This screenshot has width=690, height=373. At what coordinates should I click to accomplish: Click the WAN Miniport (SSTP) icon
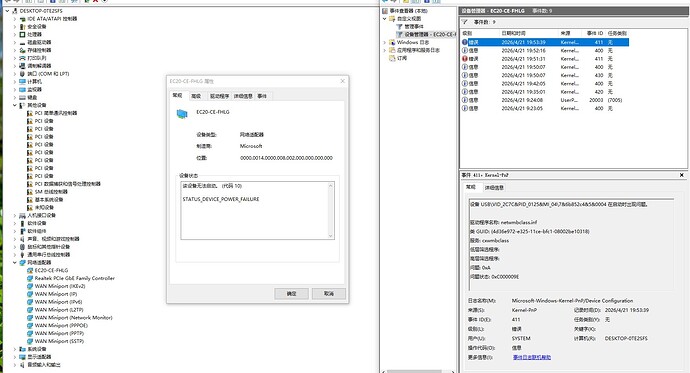point(30,341)
